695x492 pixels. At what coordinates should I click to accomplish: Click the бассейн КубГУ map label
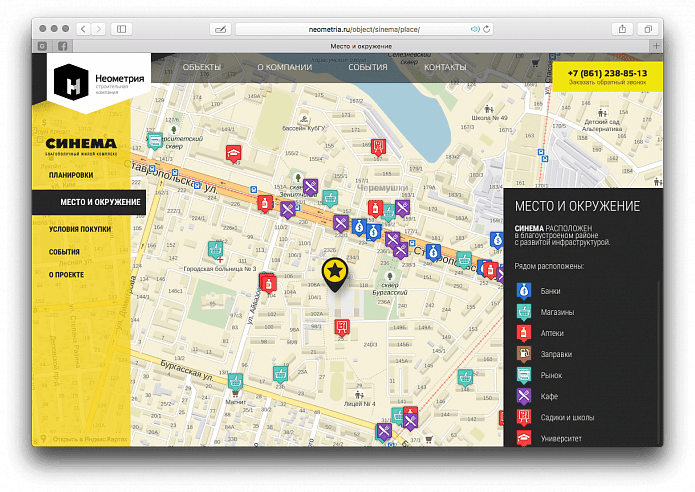point(304,128)
